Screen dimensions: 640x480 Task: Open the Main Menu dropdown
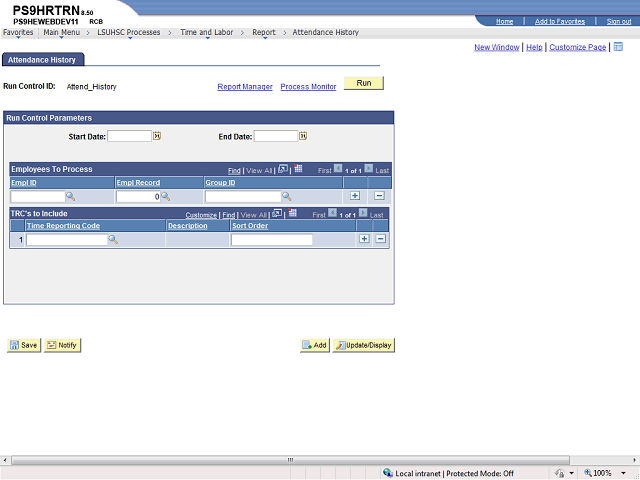(x=62, y=32)
